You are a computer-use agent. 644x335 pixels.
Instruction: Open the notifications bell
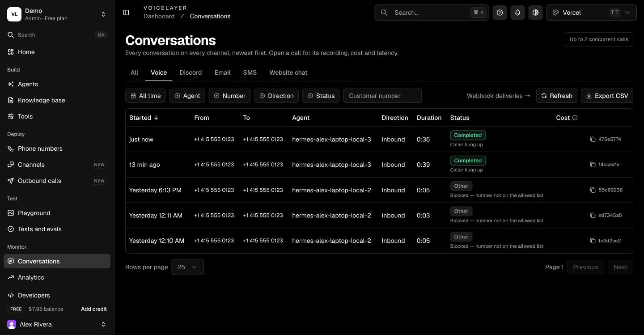pyautogui.click(x=517, y=13)
